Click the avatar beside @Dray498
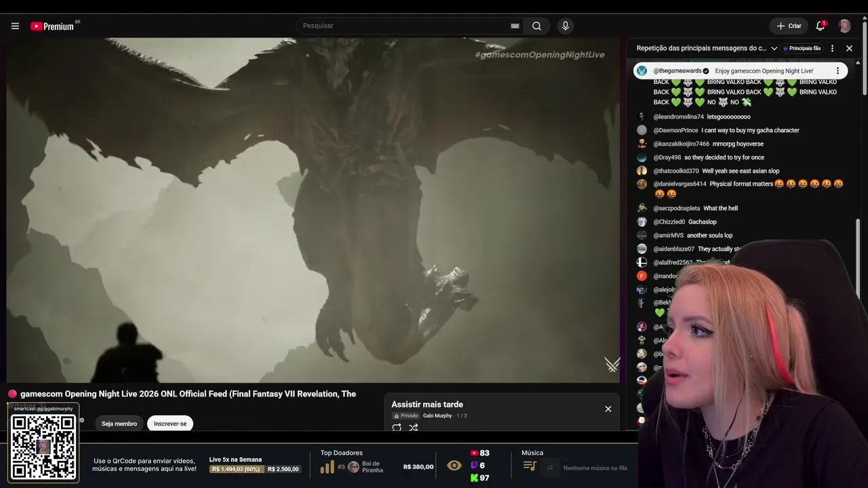The height and width of the screenshot is (488, 868). [x=642, y=157]
